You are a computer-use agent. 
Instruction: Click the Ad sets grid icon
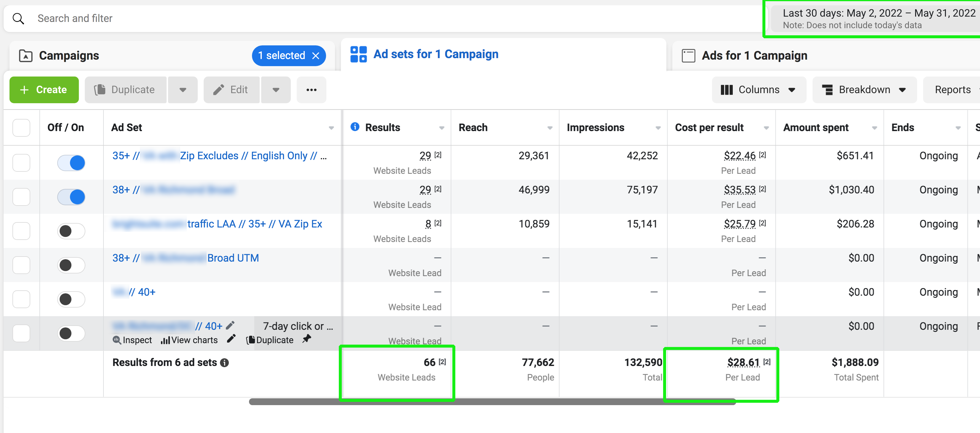[358, 54]
